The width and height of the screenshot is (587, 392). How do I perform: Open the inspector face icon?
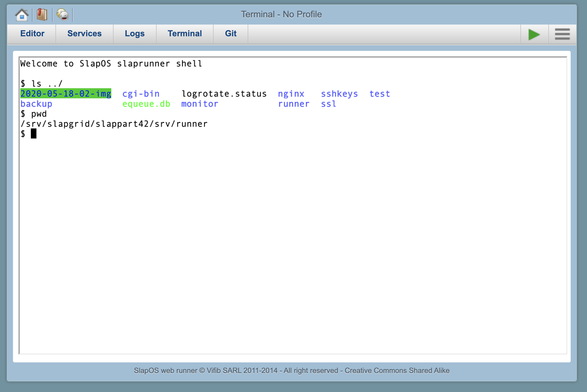62,15
